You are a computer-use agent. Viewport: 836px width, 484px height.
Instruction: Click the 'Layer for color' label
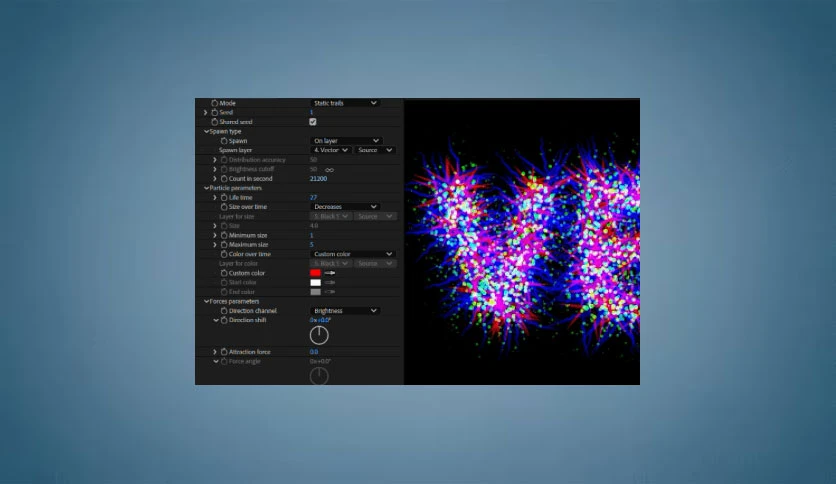point(238,263)
